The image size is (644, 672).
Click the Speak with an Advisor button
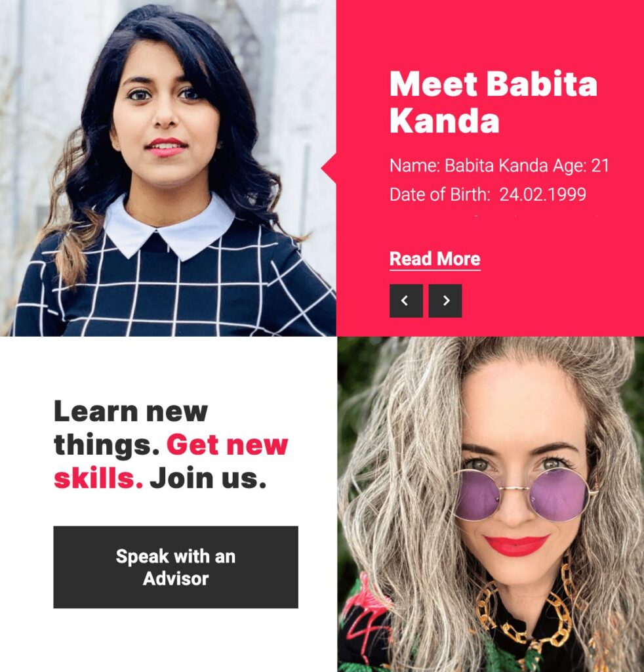pos(176,567)
